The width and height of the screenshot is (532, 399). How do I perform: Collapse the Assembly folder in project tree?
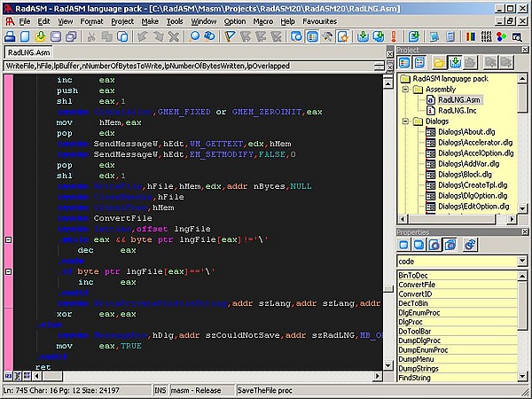pos(405,90)
